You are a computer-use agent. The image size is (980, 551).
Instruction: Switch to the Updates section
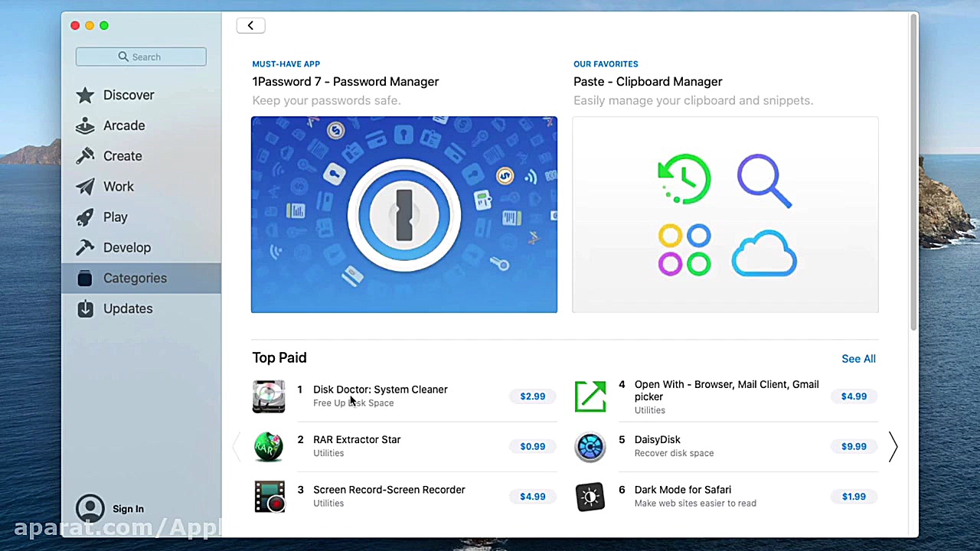pyautogui.click(x=127, y=308)
